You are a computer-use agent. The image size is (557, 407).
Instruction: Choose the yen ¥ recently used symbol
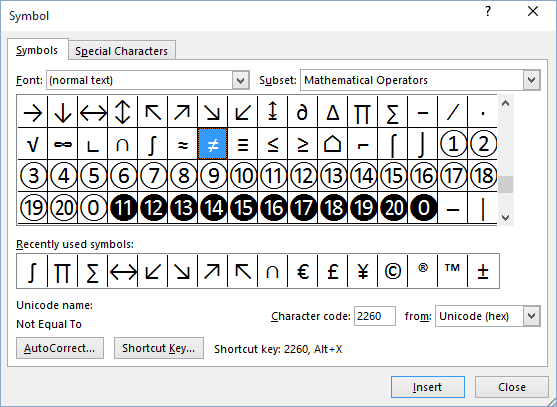tap(362, 271)
